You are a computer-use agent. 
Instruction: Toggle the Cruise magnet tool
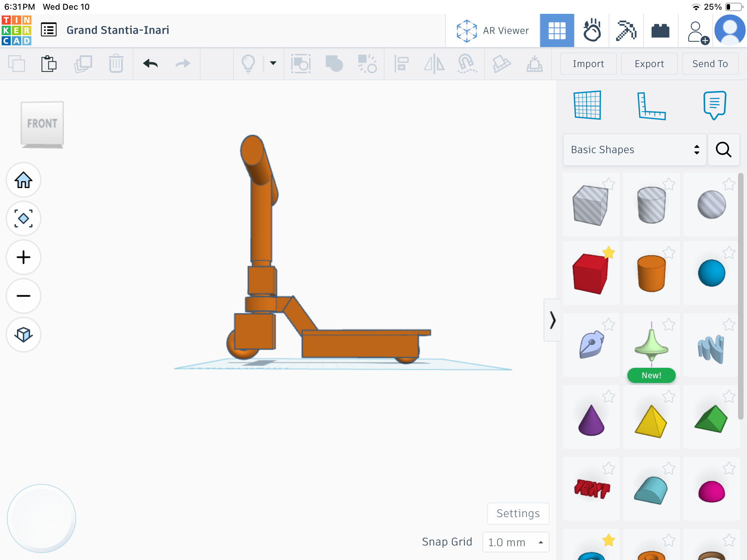467,64
